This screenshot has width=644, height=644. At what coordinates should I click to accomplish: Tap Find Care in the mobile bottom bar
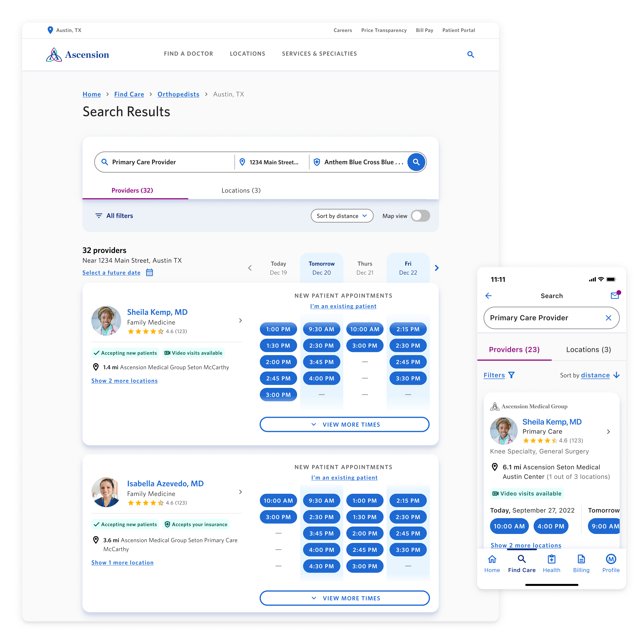pos(522,564)
